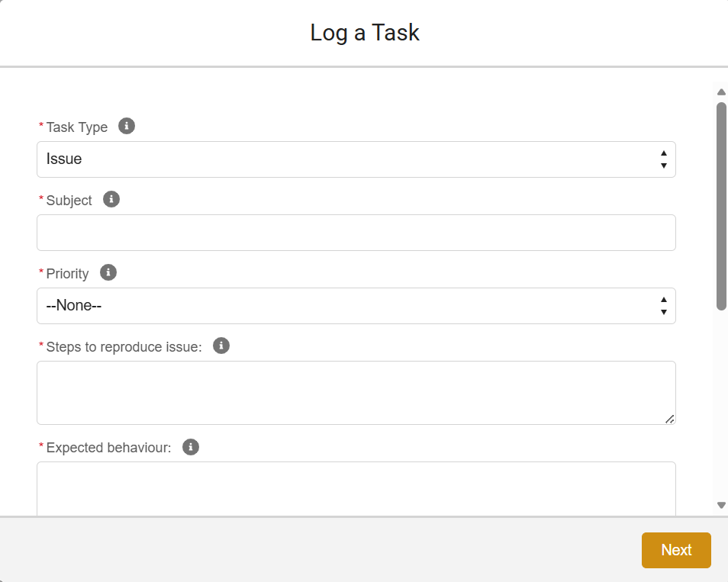728x582 pixels.
Task: Click the scrollbar down arrow
Action: coord(721,505)
